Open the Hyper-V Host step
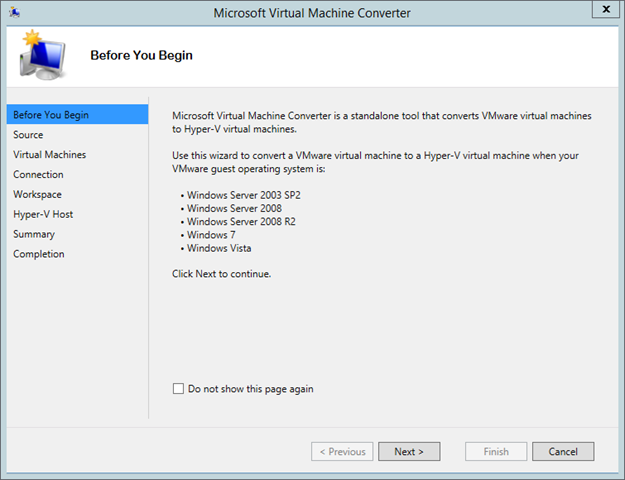625x480 pixels. click(43, 214)
